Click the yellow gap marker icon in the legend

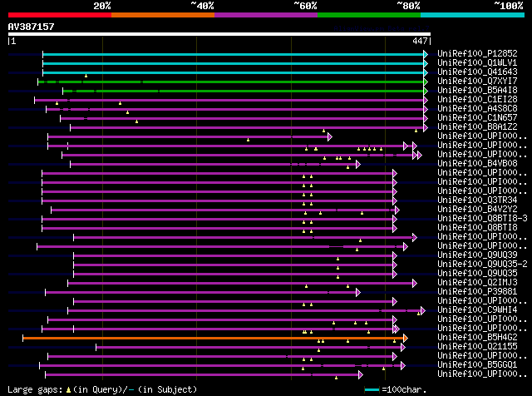(68, 390)
